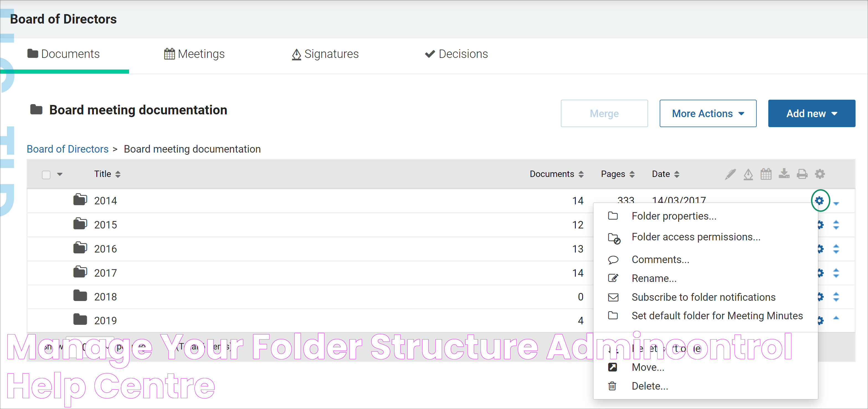
Task: Click the download icon in the toolbar
Action: [784, 174]
